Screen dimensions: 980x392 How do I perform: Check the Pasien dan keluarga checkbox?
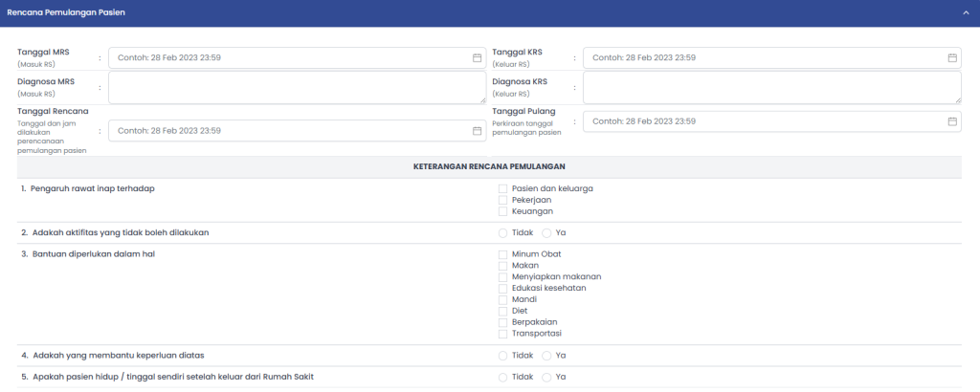[x=502, y=188]
